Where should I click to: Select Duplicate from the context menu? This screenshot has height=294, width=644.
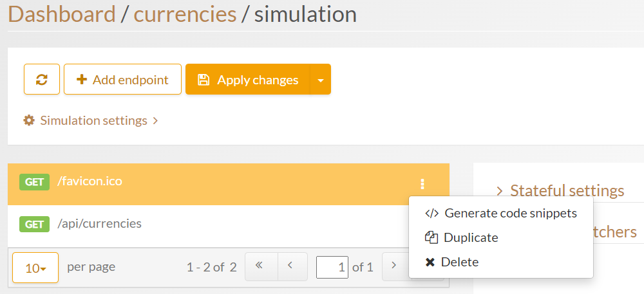[470, 237]
